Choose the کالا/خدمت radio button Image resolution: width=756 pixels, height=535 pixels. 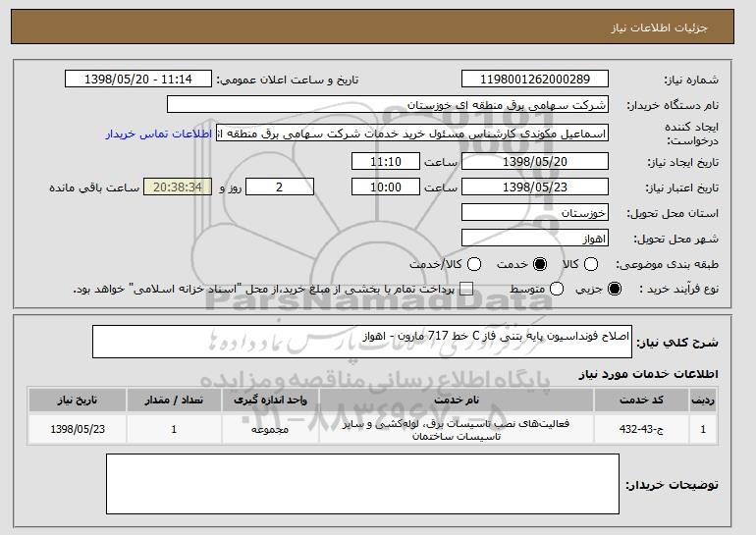pos(474,265)
